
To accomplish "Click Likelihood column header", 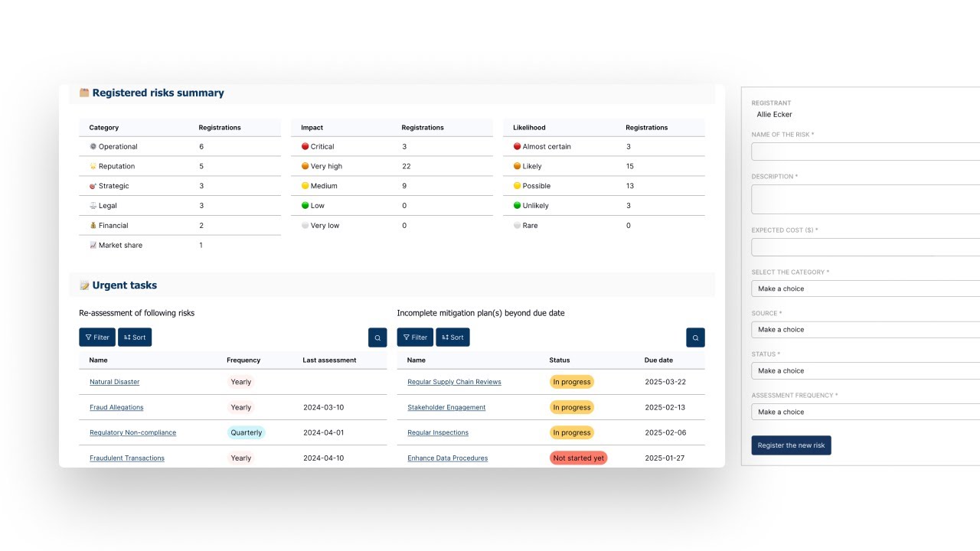I will click(x=529, y=128).
